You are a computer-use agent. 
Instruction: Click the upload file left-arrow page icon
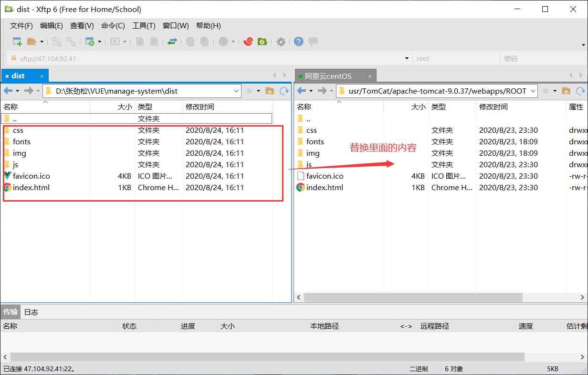pyautogui.click(x=140, y=42)
